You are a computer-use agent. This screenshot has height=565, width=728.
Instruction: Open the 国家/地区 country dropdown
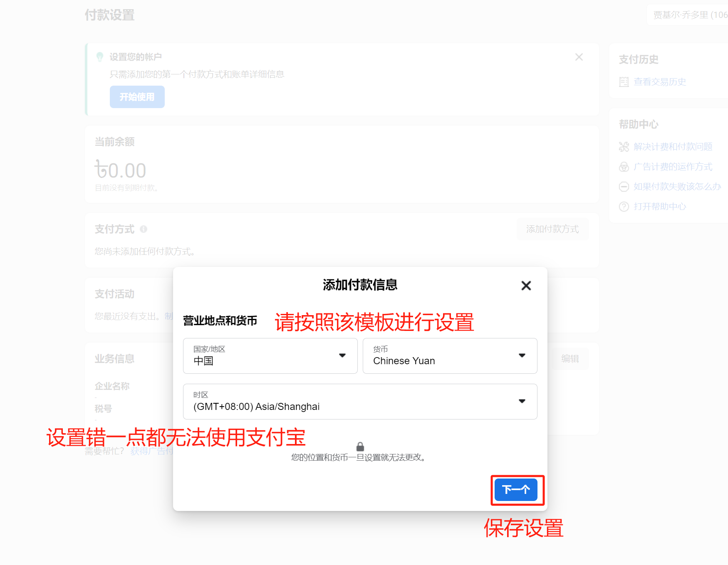pos(270,356)
